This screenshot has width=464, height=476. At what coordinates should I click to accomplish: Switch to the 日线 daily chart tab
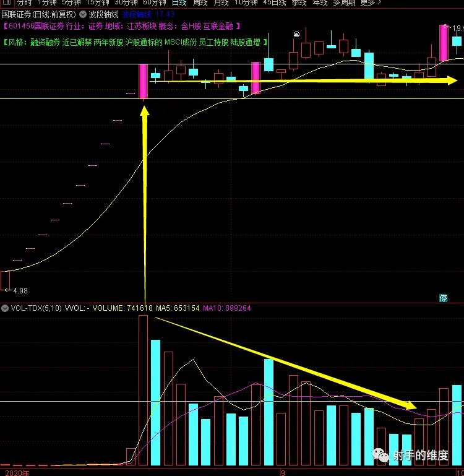179,2
